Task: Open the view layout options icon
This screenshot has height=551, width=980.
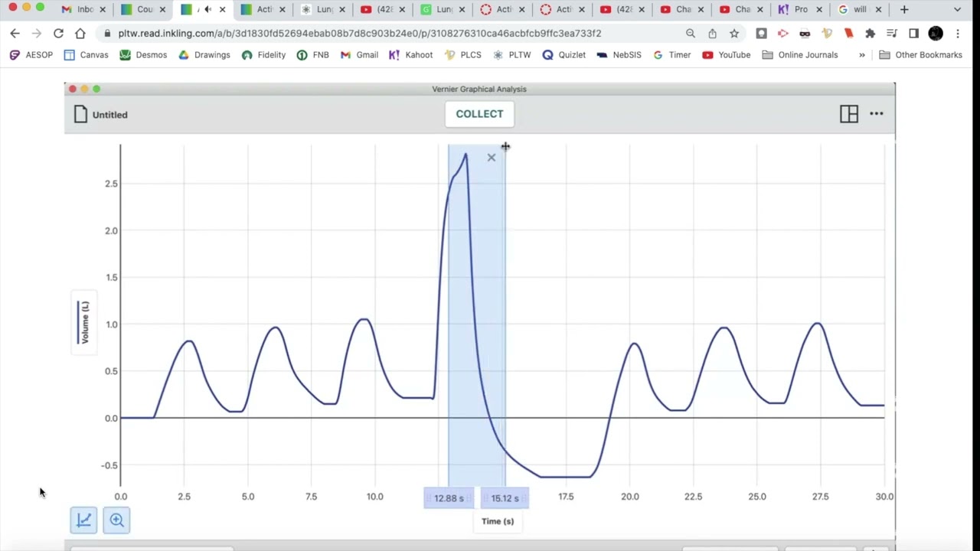Action: (x=849, y=114)
